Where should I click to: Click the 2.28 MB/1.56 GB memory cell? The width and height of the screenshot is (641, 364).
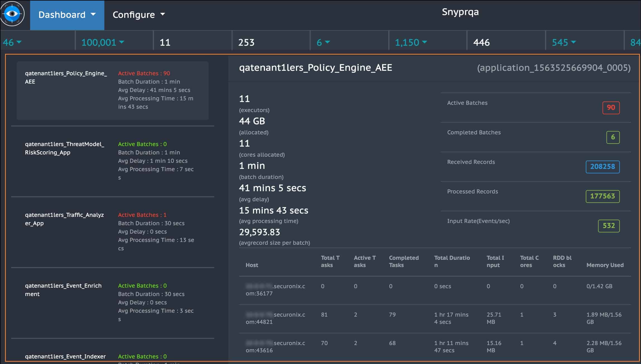604,347
